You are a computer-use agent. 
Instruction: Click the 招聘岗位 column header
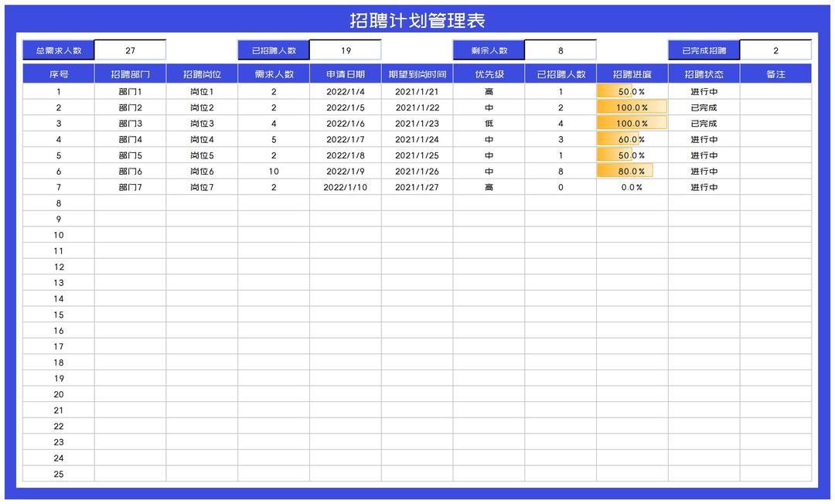(x=202, y=74)
